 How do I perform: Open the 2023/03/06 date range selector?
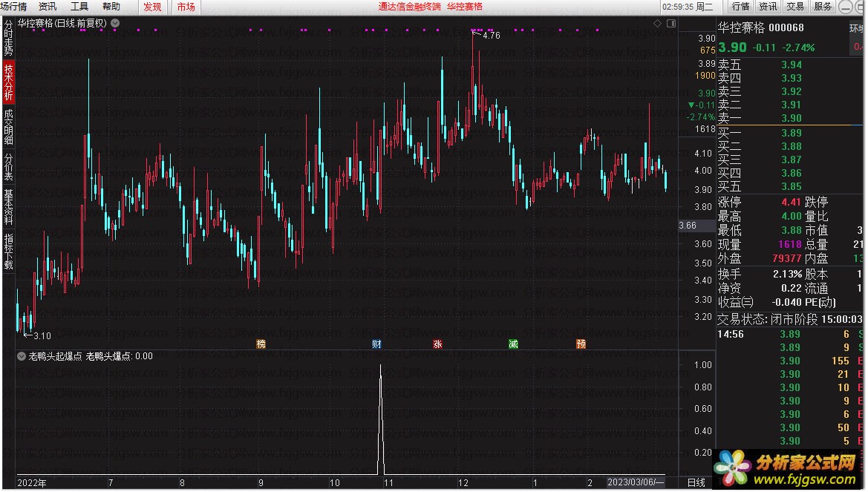(x=635, y=482)
